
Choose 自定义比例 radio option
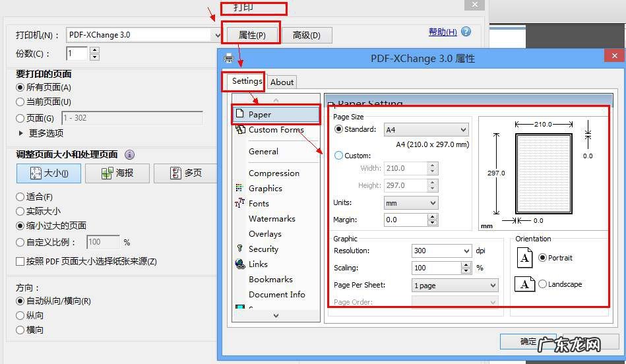pos(20,242)
